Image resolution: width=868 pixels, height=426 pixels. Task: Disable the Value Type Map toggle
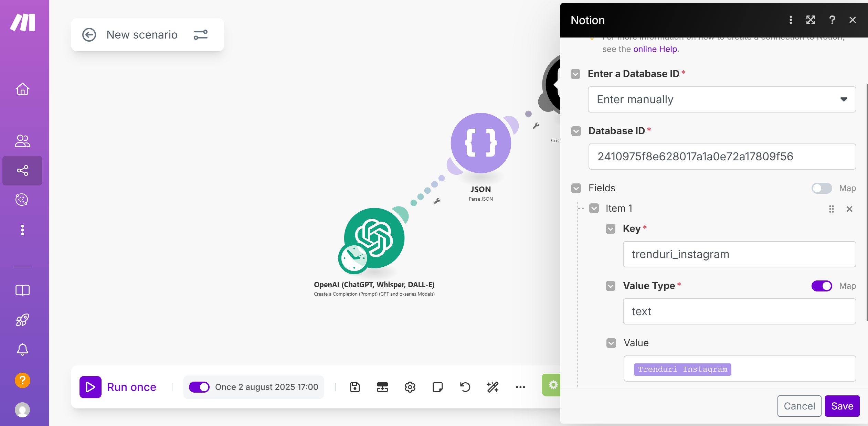click(822, 286)
